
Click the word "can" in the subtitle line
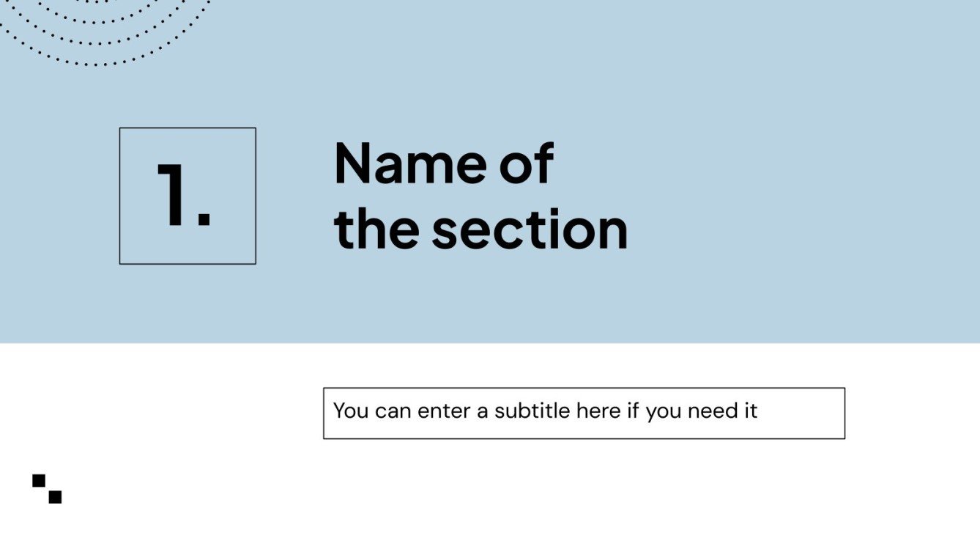click(393, 411)
